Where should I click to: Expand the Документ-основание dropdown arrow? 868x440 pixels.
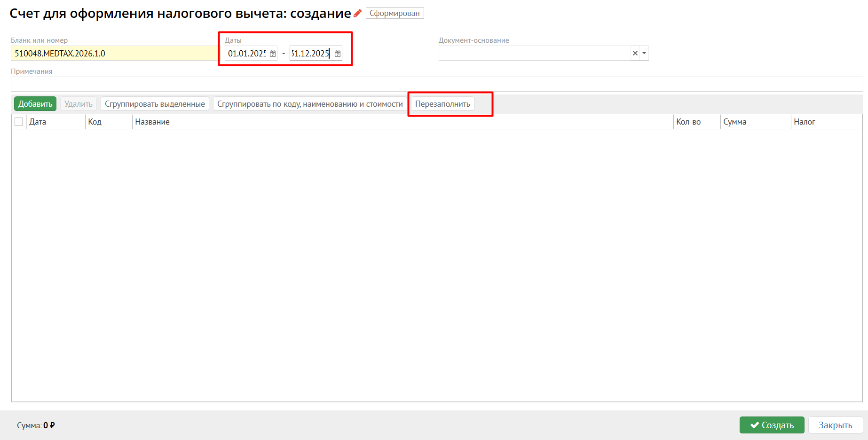tap(644, 53)
